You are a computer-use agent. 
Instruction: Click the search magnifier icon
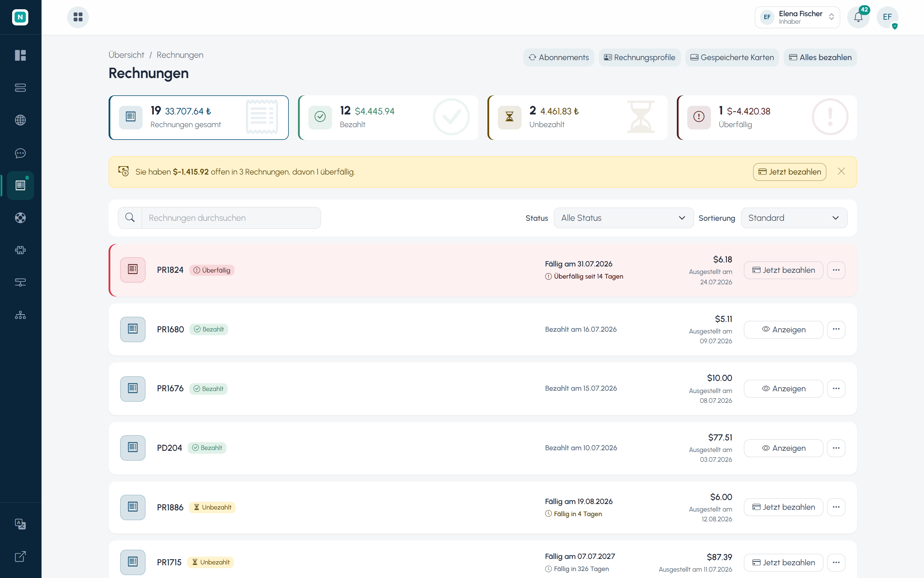click(x=130, y=218)
